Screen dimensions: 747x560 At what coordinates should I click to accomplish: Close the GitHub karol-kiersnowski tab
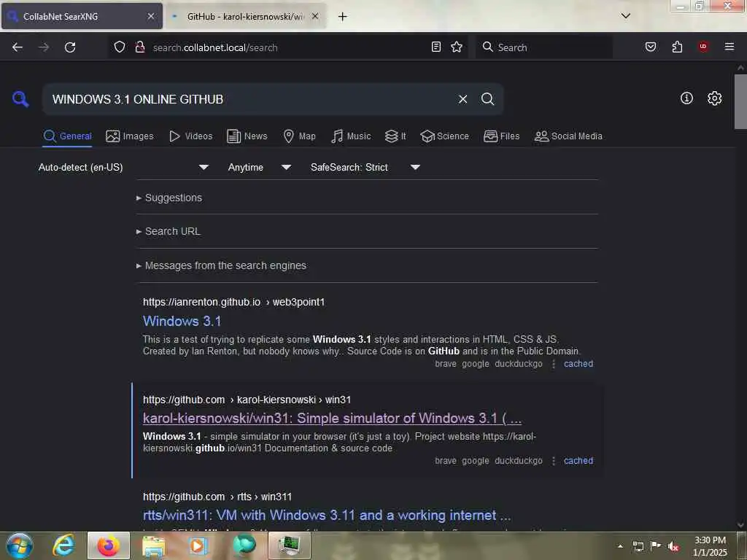pyautogui.click(x=315, y=16)
